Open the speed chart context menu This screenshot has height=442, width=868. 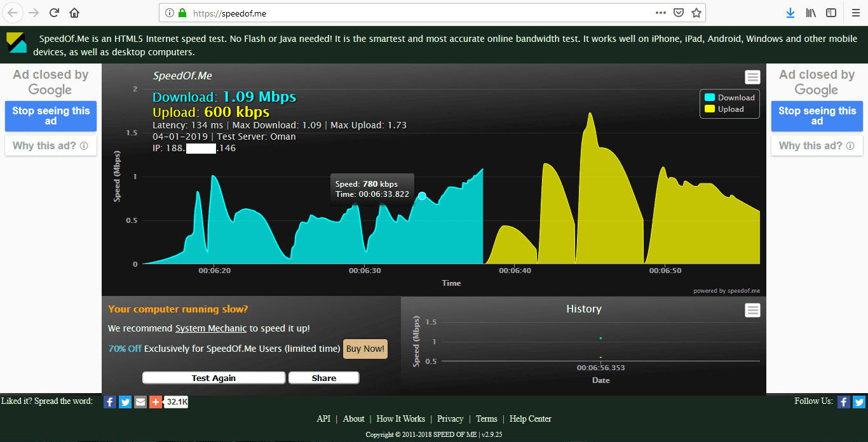tap(753, 77)
